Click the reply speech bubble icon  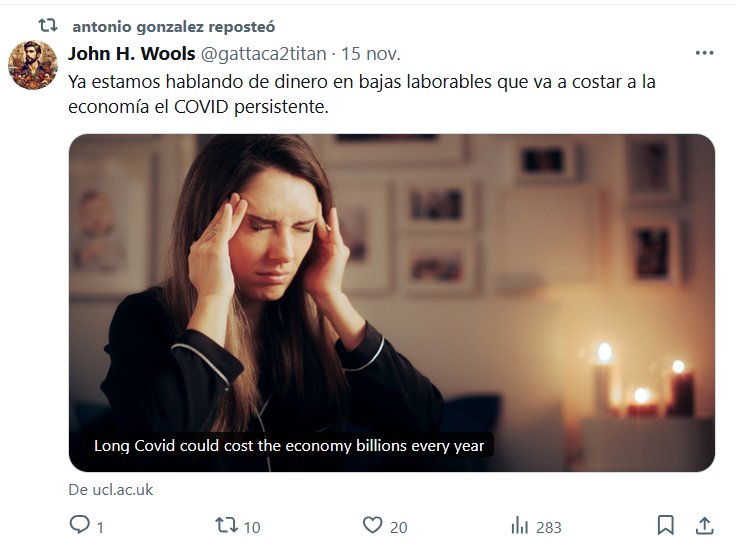(79, 525)
